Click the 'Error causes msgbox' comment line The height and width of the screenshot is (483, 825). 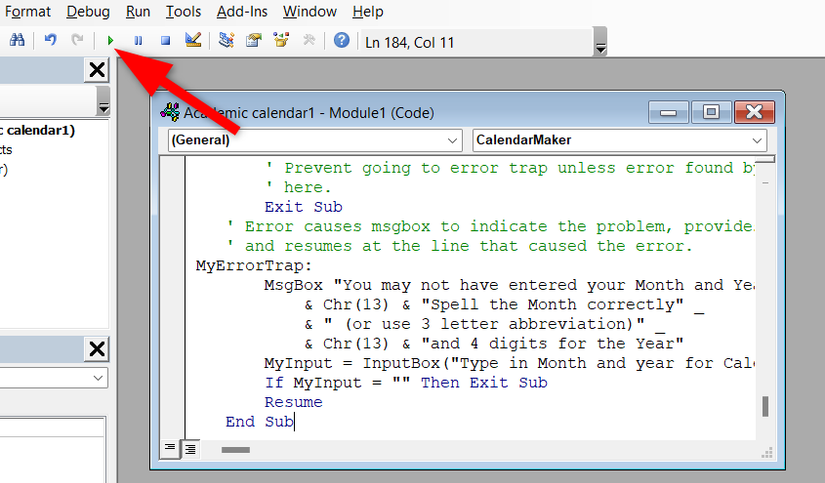pyautogui.click(x=490, y=226)
